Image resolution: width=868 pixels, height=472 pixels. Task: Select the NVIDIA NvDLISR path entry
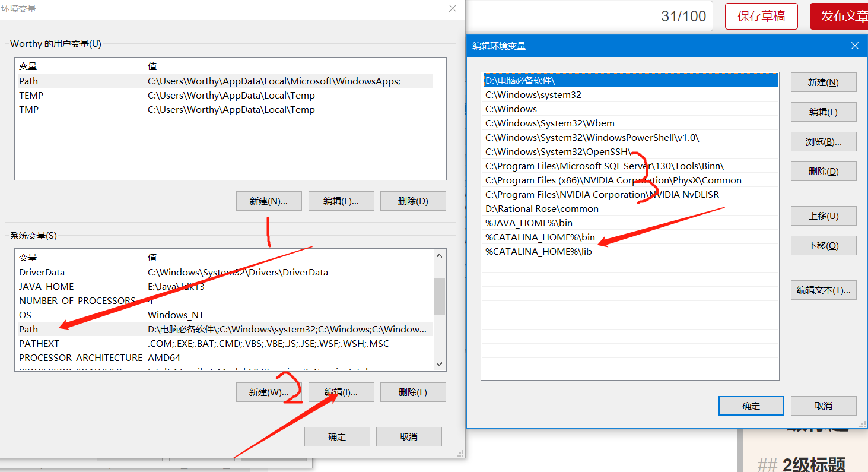click(x=630, y=194)
